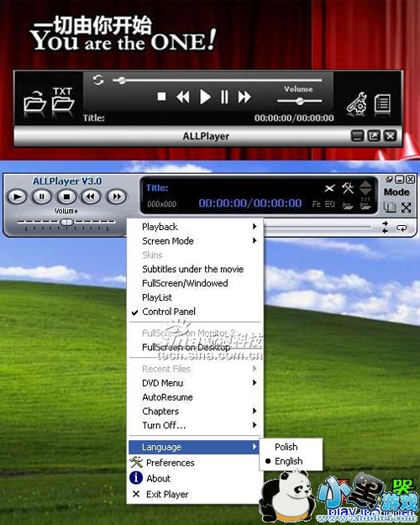The image size is (420, 525).
Task: Click the Fit label in display panel
Action: (316, 204)
